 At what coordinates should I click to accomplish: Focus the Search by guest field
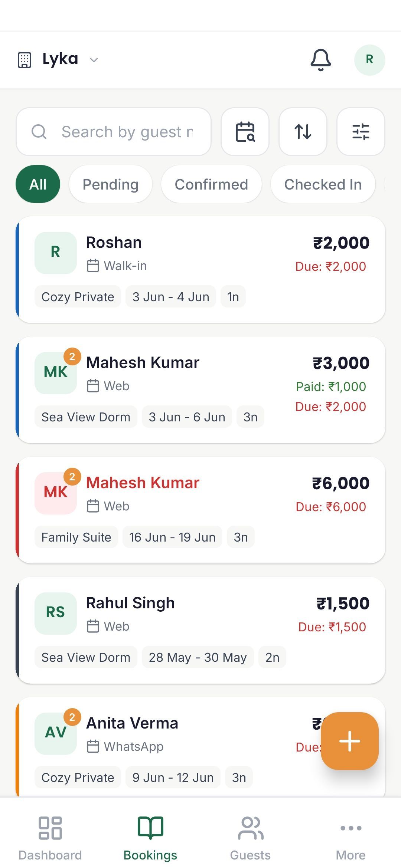pos(114,132)
